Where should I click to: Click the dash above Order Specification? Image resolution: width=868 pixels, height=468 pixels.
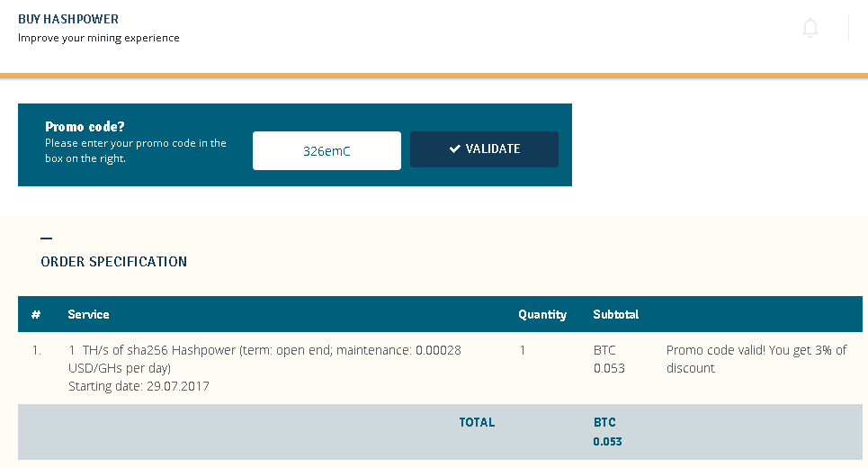pyautogui.click(x=47, y=238)
